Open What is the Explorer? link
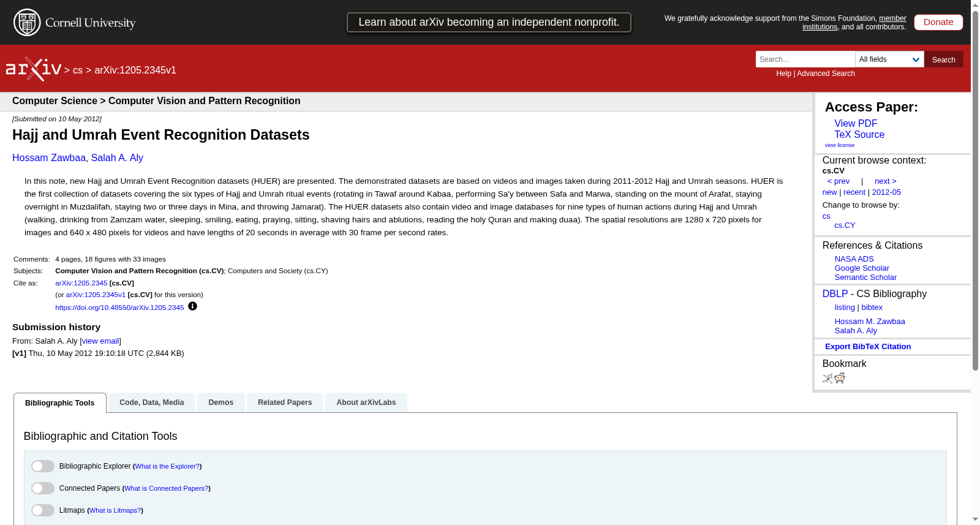980x525 pixels. click(x=167, y=467)
